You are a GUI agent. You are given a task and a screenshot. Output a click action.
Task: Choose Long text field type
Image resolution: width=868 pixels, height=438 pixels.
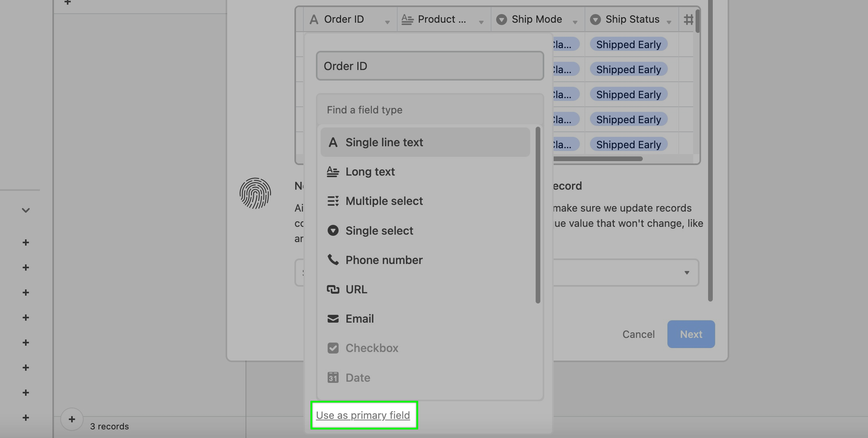point(425,172)
